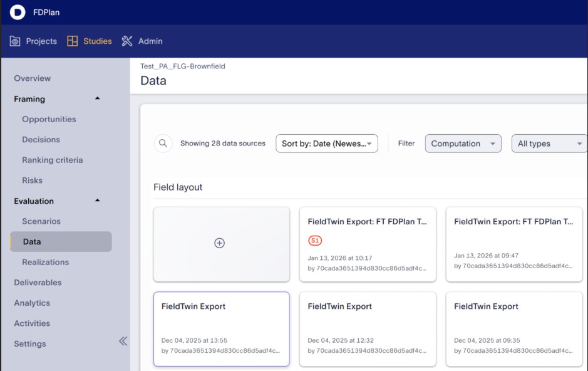Click the Admin tools icon
The image size is (588, 371).
[x=127, y=41]
